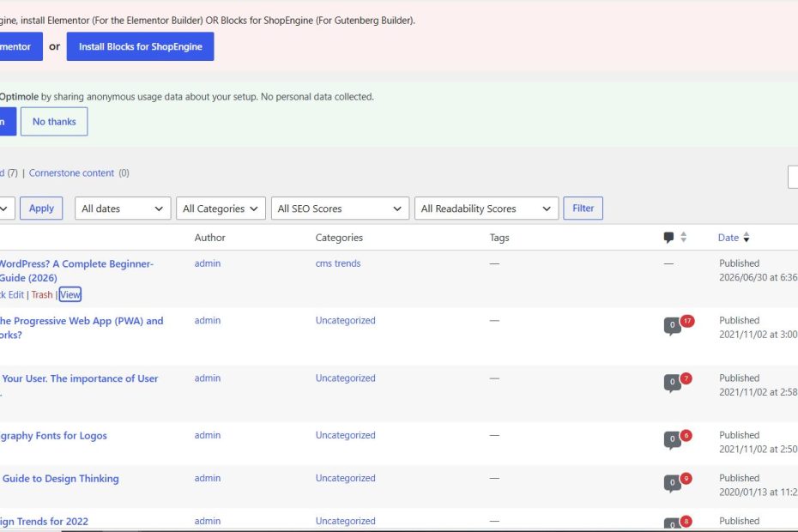Open the Progressive Web App post
798x532 pixels.
click(x=82, y=328)
